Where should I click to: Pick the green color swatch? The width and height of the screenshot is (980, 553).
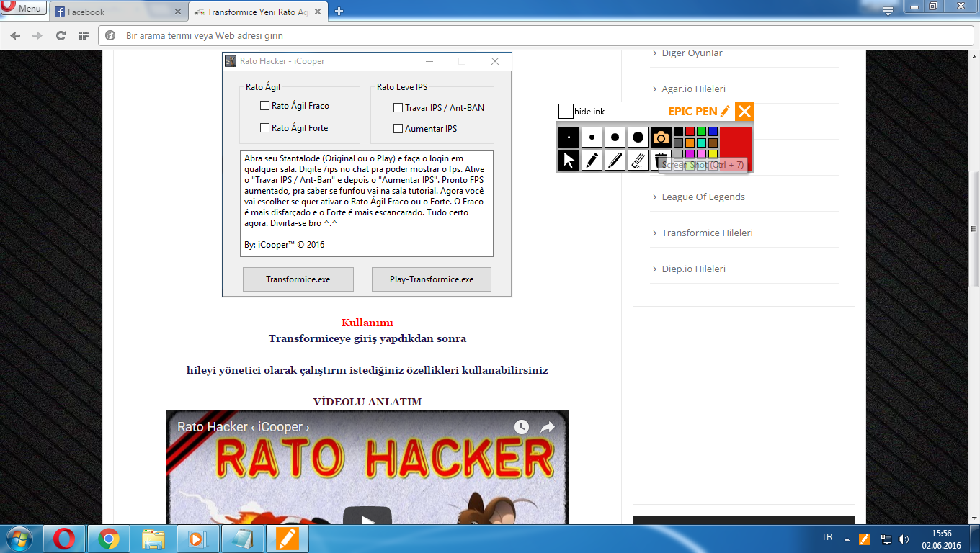pos(701,131)
